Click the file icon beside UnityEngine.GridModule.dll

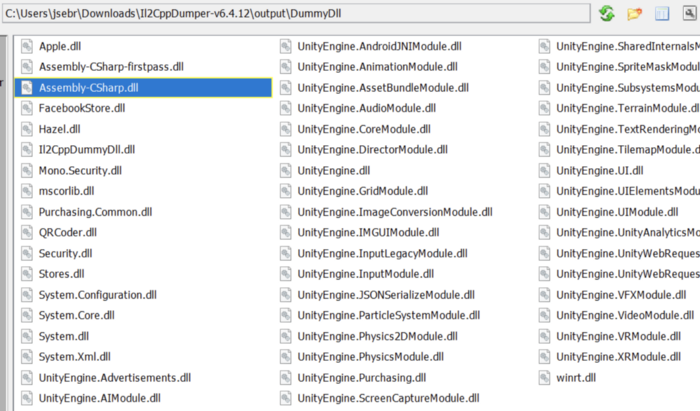pyautogui.click(x=286, y=191)
